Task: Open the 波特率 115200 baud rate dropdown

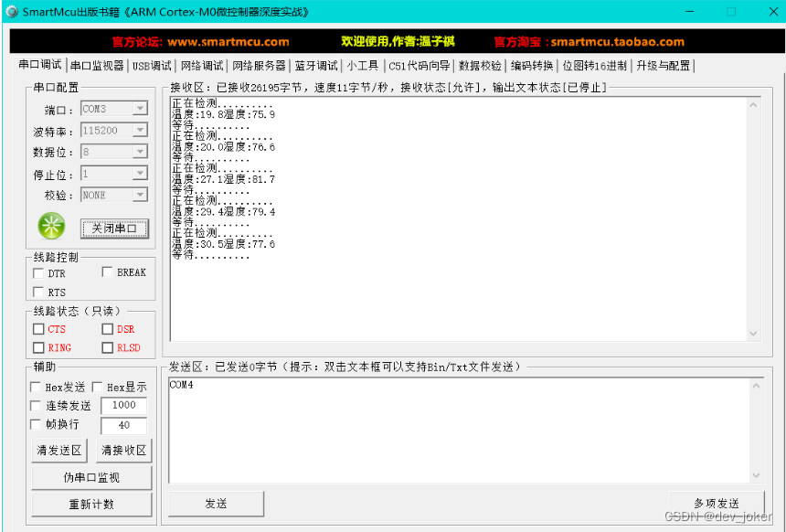Action: point(140,130)
